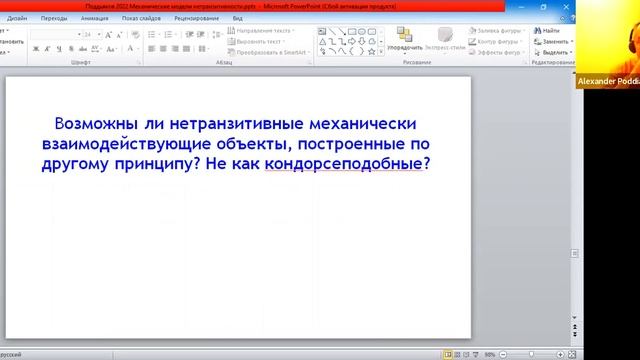Click the font color A button

coord(130,49)
